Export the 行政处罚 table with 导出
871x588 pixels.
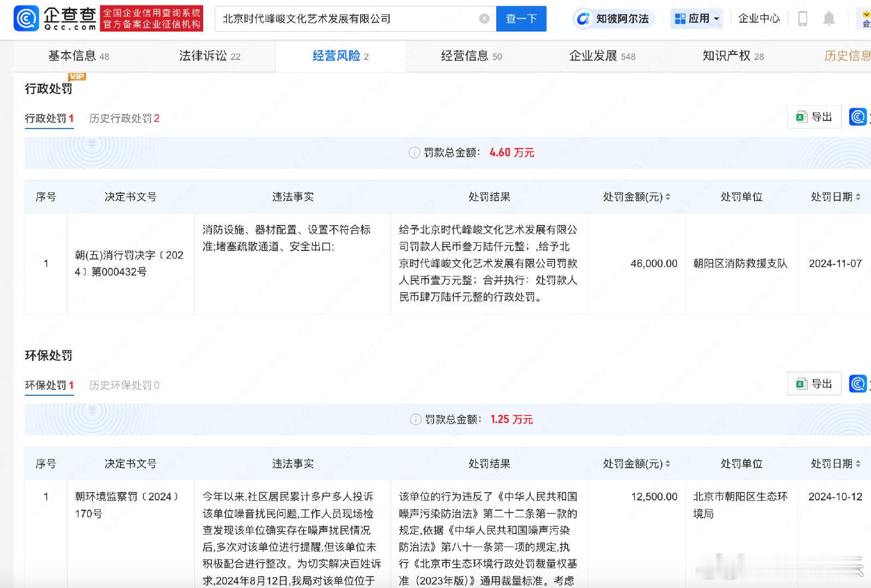814,117
